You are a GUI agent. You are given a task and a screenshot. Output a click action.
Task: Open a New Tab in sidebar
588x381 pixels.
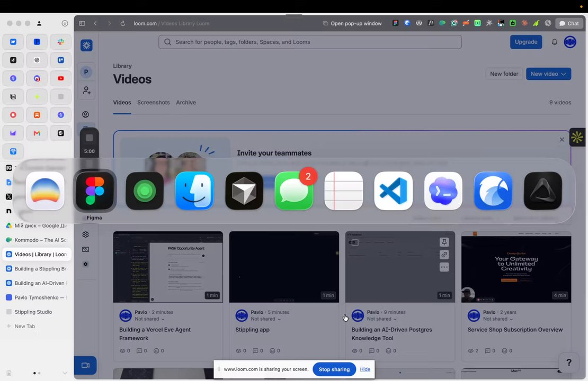click(x=37, y=326)
